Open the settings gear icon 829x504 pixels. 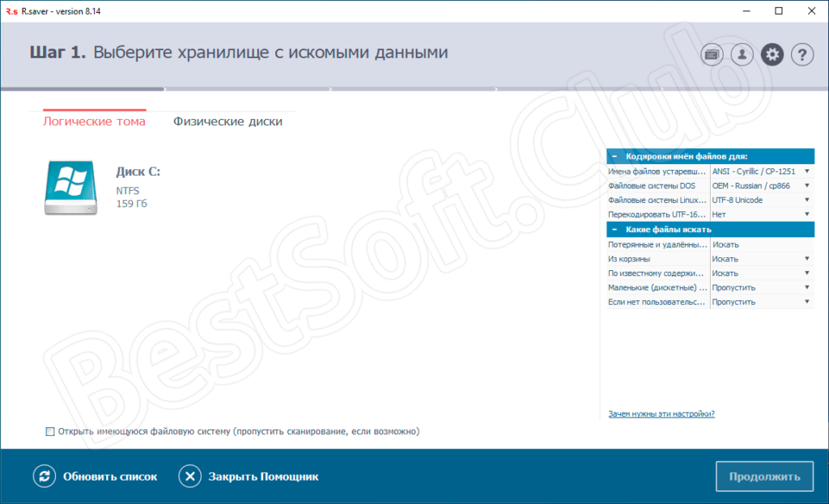[772, 55]
